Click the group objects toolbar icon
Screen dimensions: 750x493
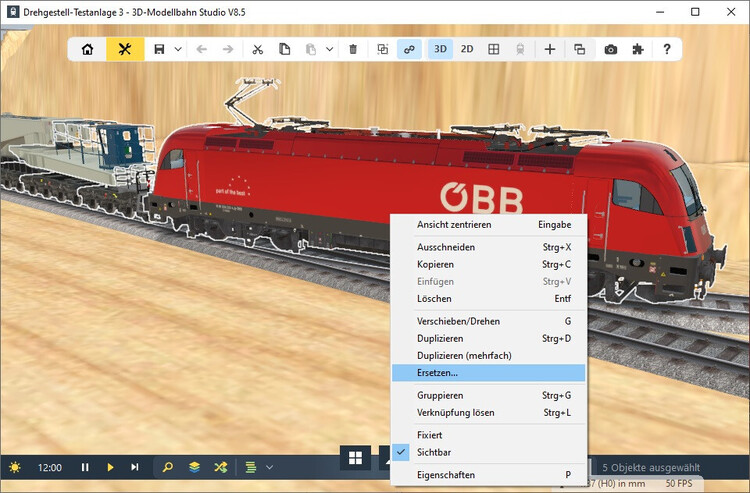(383, 49)
